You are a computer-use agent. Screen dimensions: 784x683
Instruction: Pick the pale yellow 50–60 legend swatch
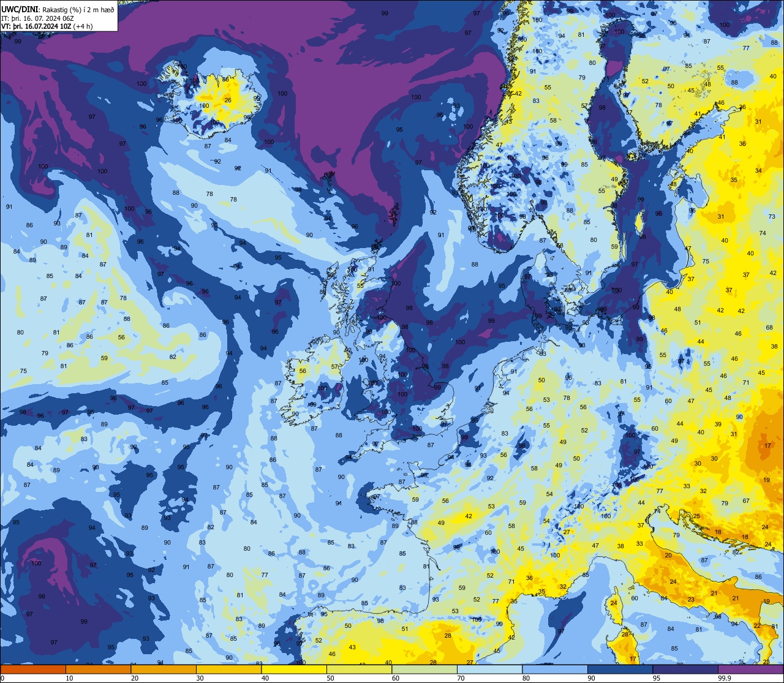[359, 670]
